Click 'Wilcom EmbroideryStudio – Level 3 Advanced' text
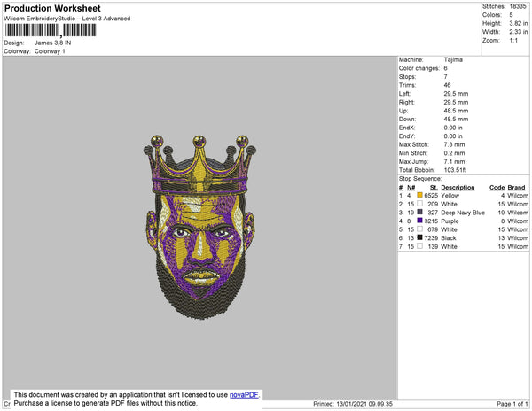 click(67, 19)
